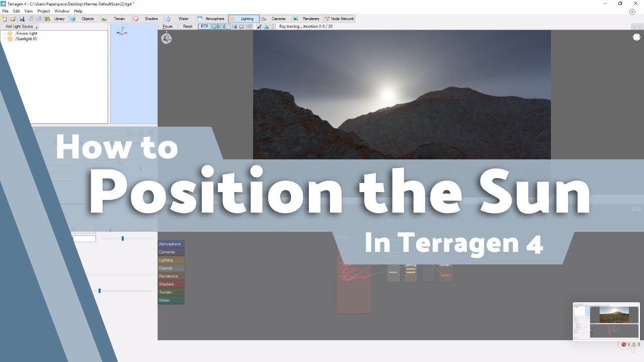Toggle the green sphere shaders preview icon

click(x=214, y=26)
